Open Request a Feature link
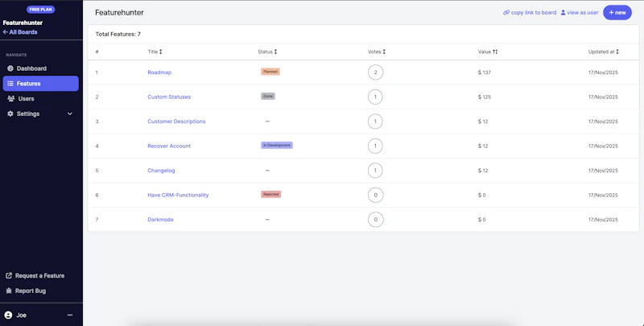 point(35,275)
